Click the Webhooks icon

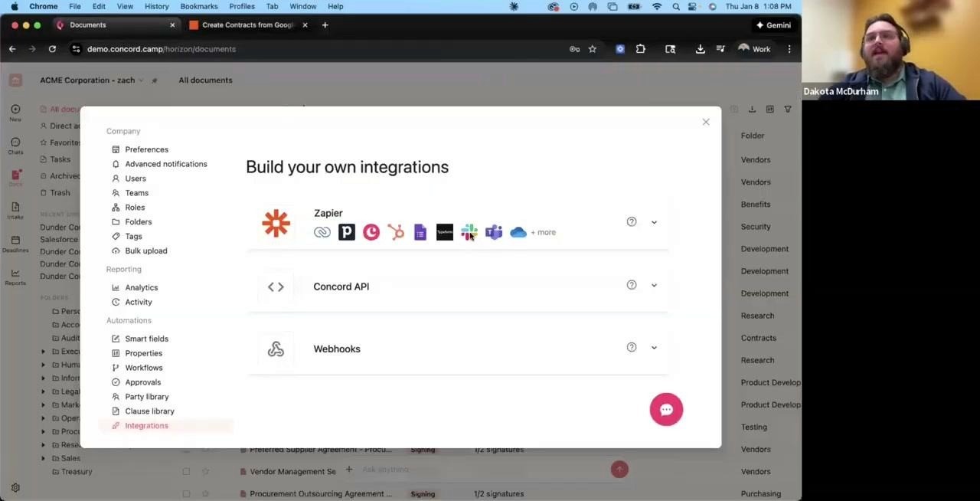coord(276,349)
